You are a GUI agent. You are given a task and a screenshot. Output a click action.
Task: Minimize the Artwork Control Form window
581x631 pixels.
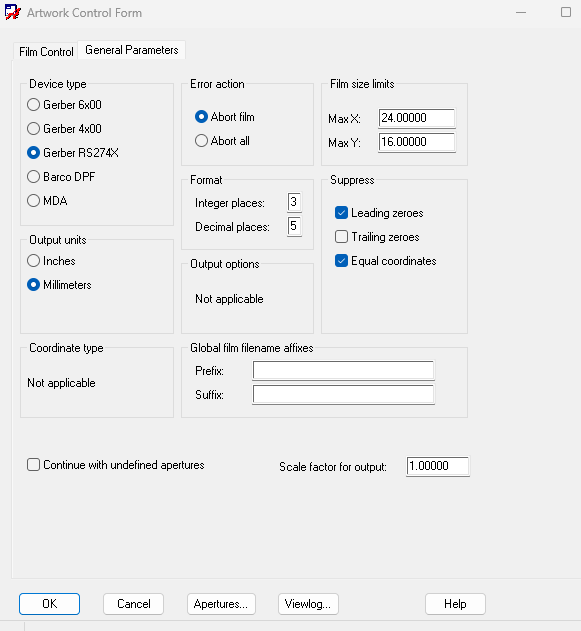[x=521, y=12]
